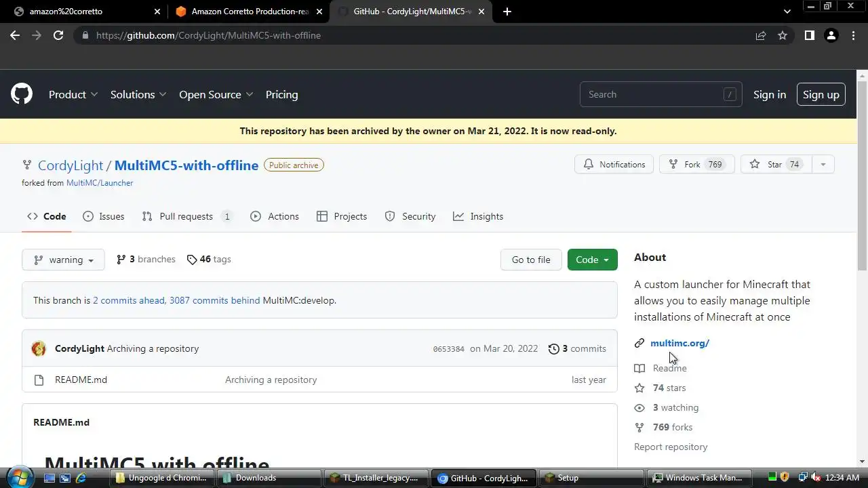Click the browser address bar URL
The height and width of the screenshot is (488, 868).
[208, 35]
